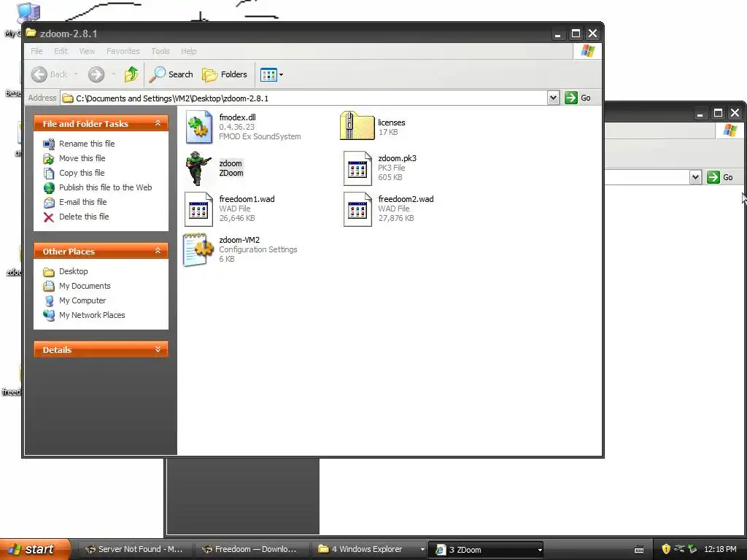Viewport: 747px width, 560px height.
Task: Click the Go button in zdoom-2.8.1 window
Action: pos(578,98)
